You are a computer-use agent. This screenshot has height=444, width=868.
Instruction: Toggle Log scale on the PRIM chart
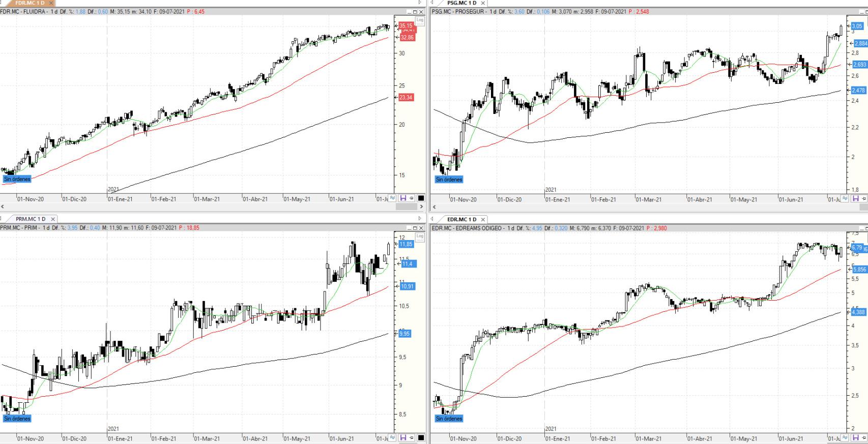coord(419,236)
